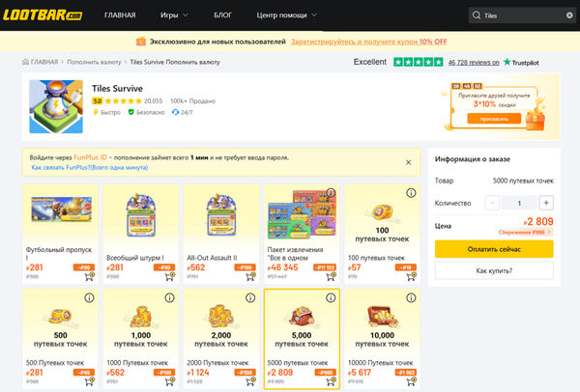The width and height of the screenshot is (580, 392).
Task: Show info for Пакет извлечения pack
Action: tap(331, 192)
